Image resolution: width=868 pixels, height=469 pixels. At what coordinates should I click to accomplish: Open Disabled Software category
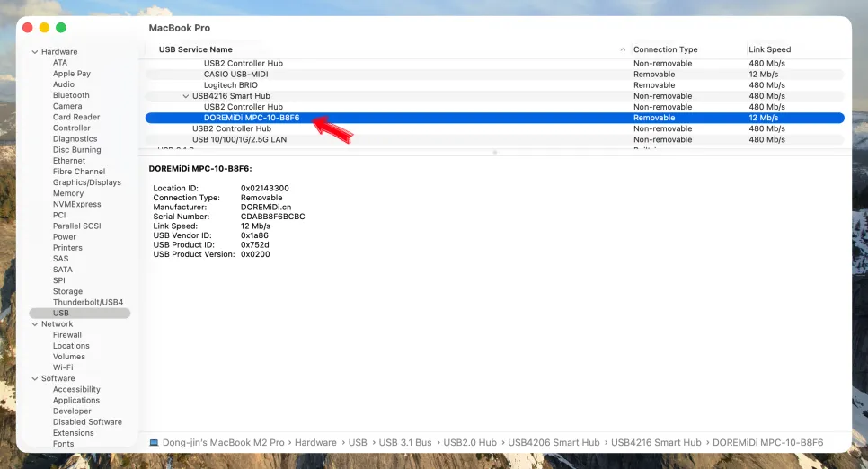coord(87,422)
